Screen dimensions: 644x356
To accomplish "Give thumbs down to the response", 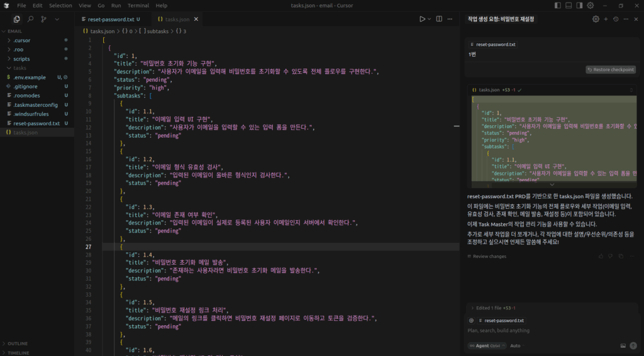I will click(x=610, y=256).
